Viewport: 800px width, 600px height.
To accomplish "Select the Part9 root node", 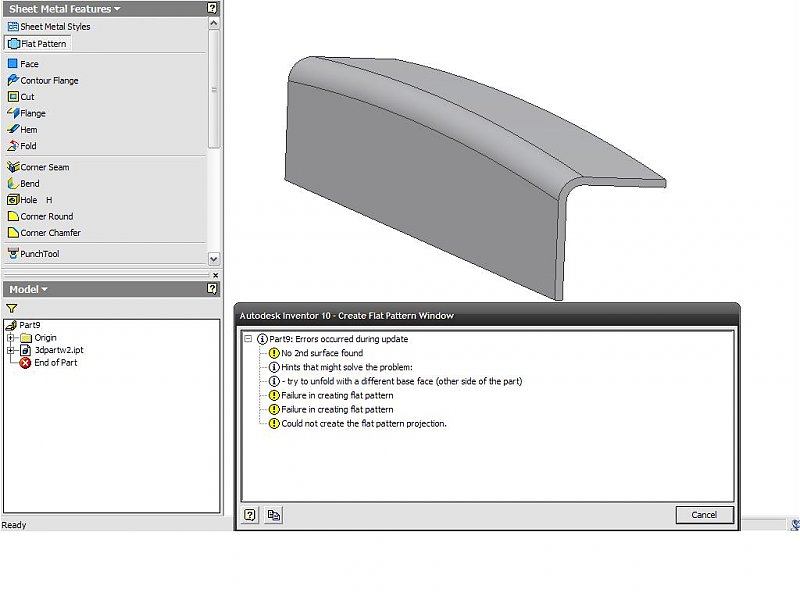I will pos(23,325).
